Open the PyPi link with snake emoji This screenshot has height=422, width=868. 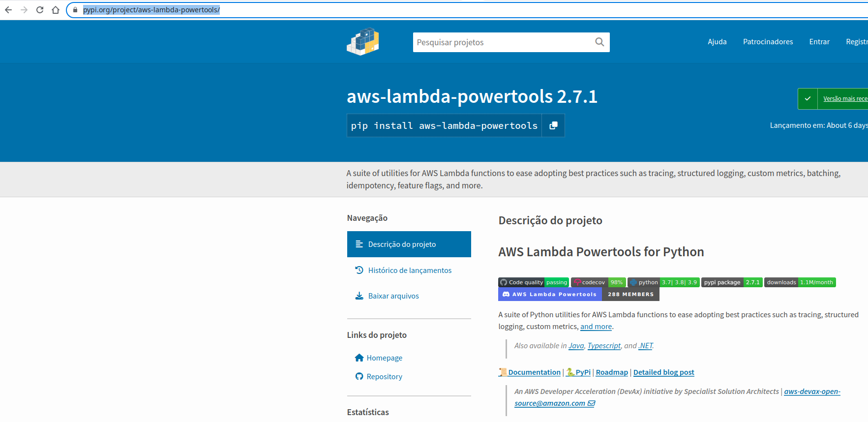pyautogui.click(x=578, y=372)
